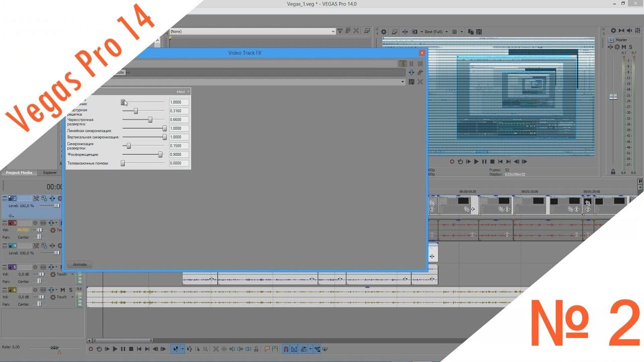The width and height of the screenshot is (644, 362).
Task: Edit the 0,3160 value field
Action: pos(179,111)
